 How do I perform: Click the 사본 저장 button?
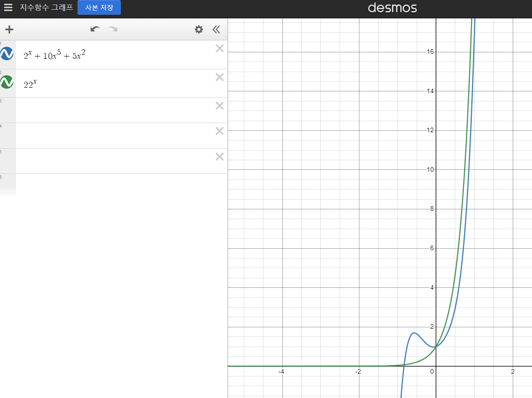pyautogui.click(x=99, y=7)
